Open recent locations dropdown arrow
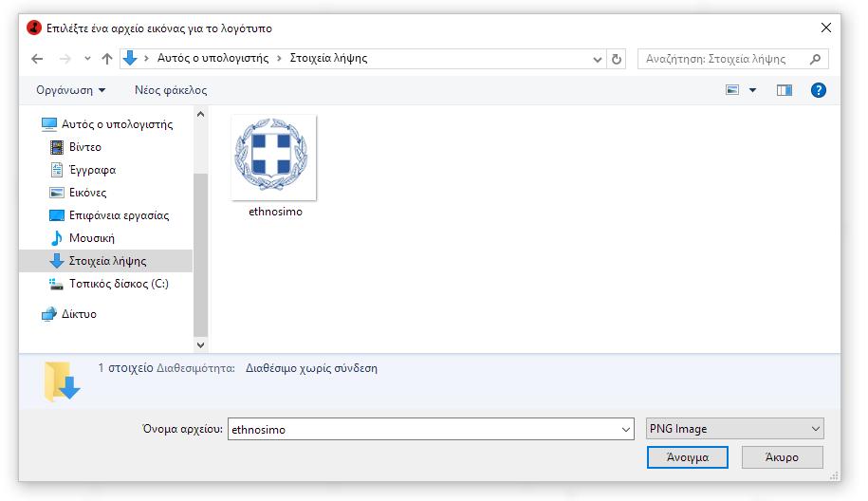The image size is (868, 501). [x=87, y=59]
